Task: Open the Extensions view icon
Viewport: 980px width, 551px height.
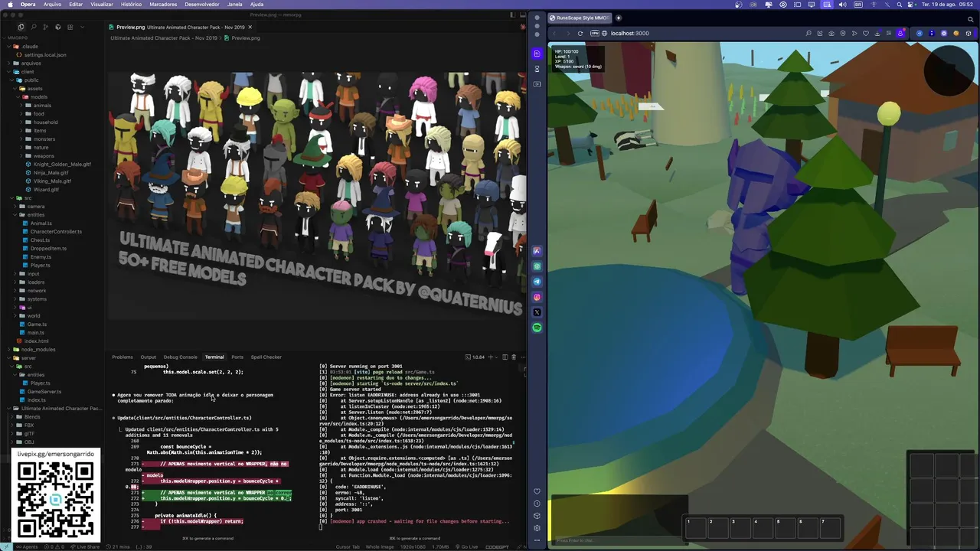Action: pos(70,27)
